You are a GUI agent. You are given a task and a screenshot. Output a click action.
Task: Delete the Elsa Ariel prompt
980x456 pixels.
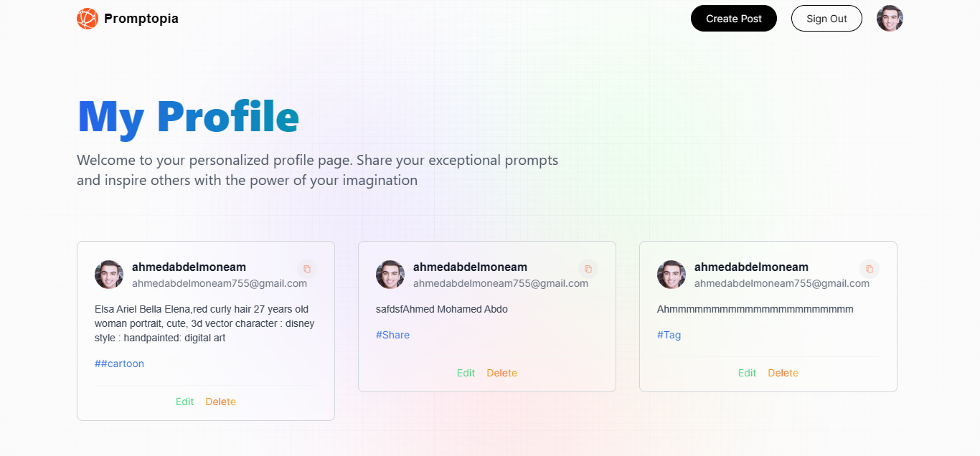point(220,402)
